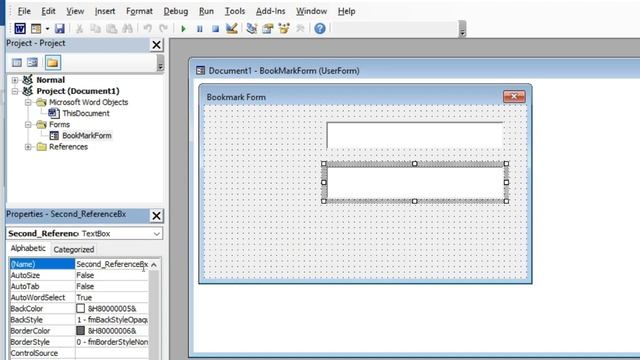The image size is (640, 360).
Task: Click the Cut scissors icon
Action: [x=80, y=29]
